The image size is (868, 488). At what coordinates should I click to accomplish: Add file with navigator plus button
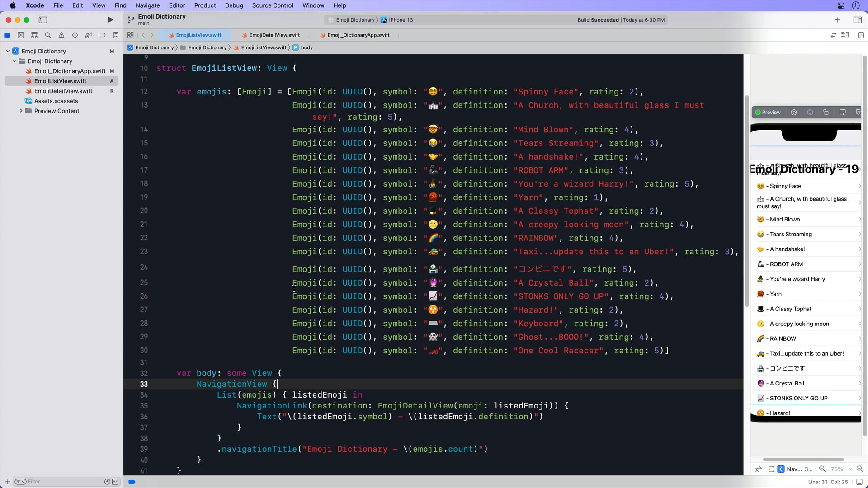pos(7,482)
